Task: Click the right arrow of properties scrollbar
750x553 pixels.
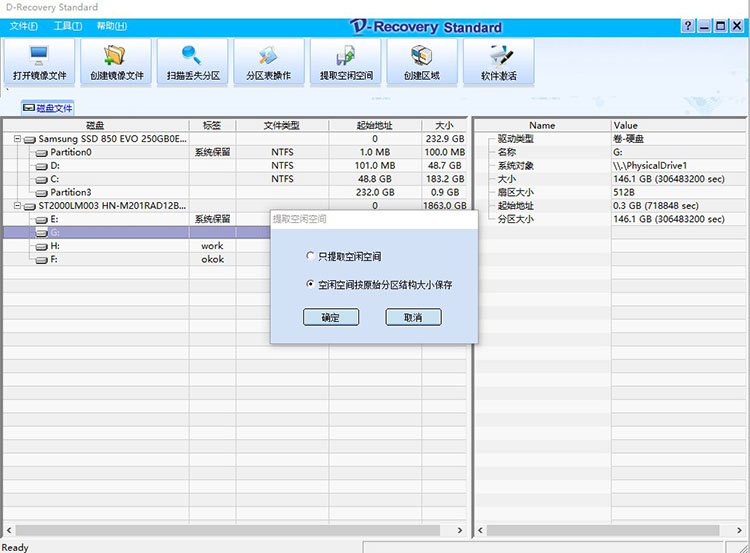Action: pyautogui.click(x=739, y=530)
